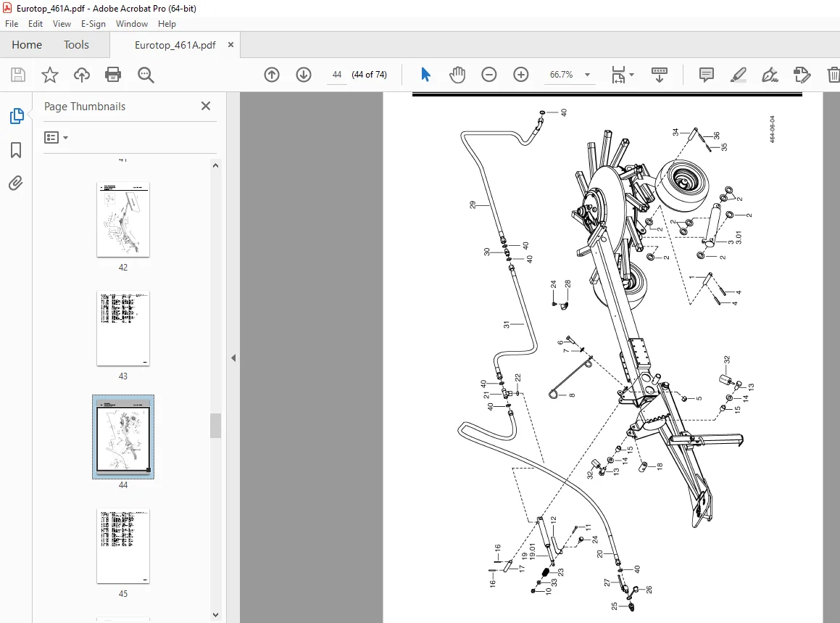Zoom out with minus icon
Viewport: 840px width, 623px height.
tap(489, 75)
